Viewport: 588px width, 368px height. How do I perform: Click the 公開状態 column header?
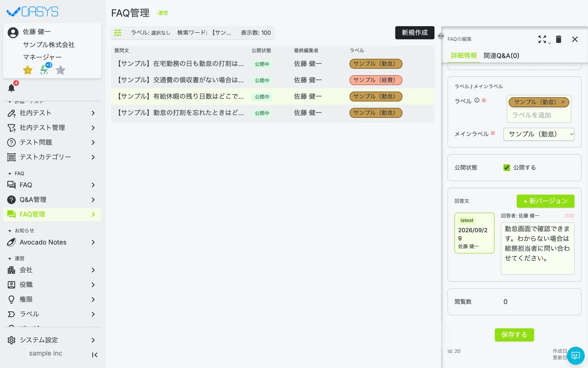(x=261, y=51)
